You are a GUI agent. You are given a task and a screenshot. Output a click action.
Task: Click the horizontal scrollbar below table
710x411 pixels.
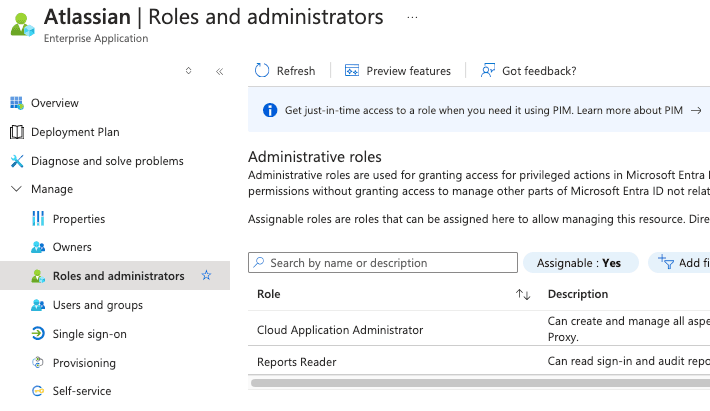pos(480,383)
